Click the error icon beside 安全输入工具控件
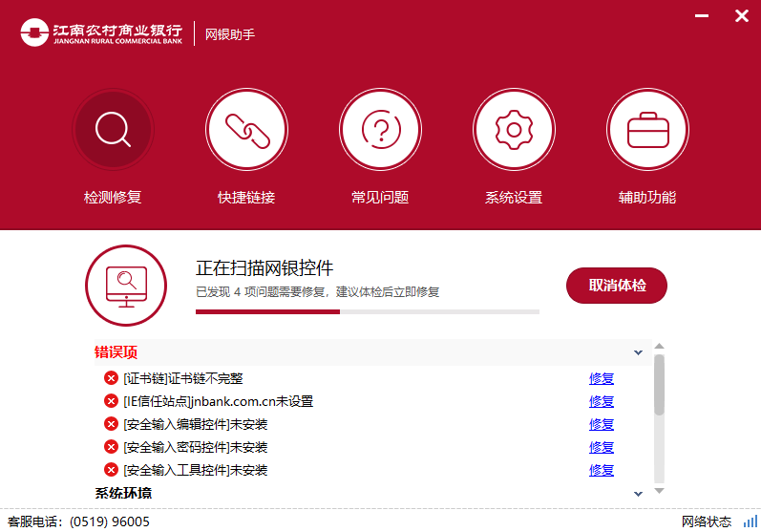761x532 pixels. [x=111, y=469]
